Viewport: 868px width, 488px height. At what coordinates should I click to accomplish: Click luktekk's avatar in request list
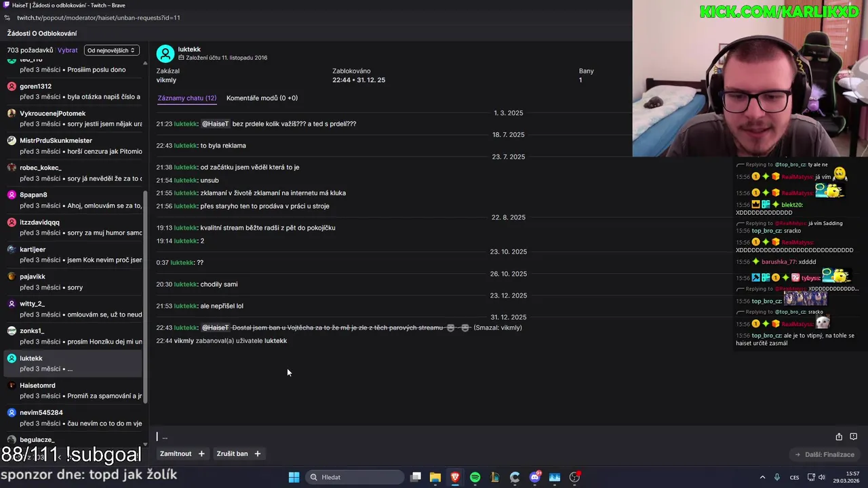pyautogui.click(x=12, y=359)
